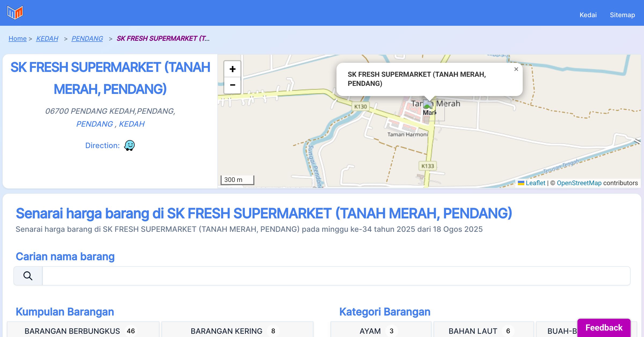Image resolution: width=644 pixels, height=337 pixels.
Task: Click the item name search field
Action: coord(336,276)
